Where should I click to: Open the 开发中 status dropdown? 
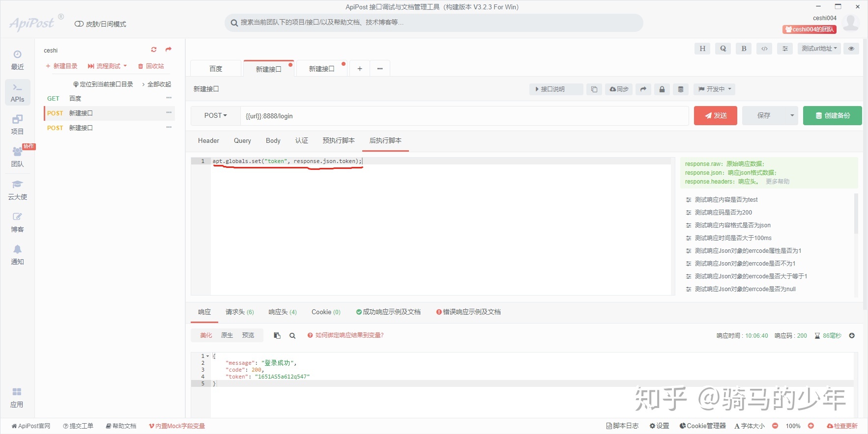tap(715, 89)
